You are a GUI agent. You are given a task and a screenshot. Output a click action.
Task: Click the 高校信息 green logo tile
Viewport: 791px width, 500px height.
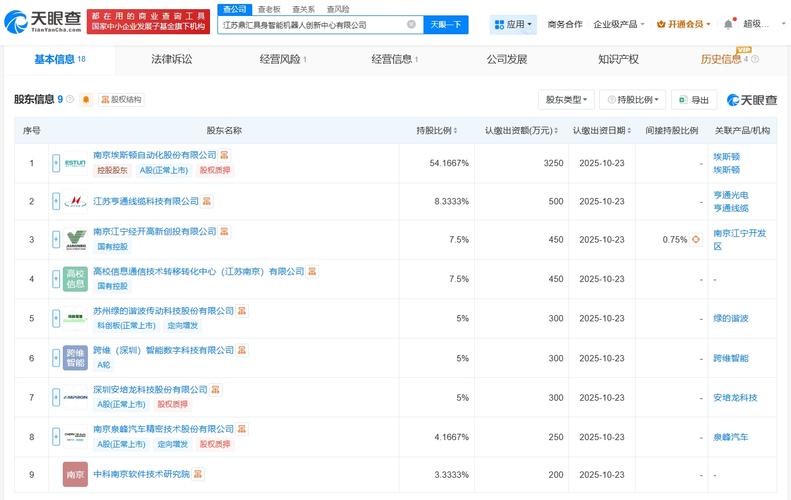[x=75, y=279]
